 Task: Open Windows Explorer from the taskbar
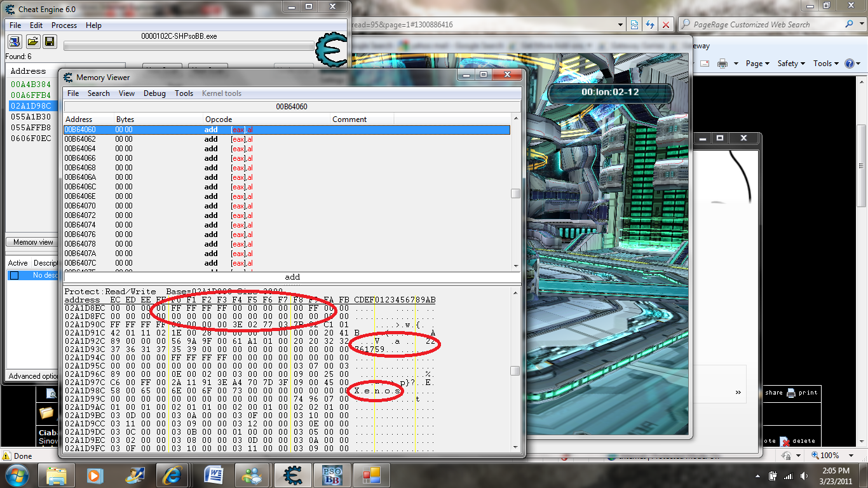pos(57,475)
